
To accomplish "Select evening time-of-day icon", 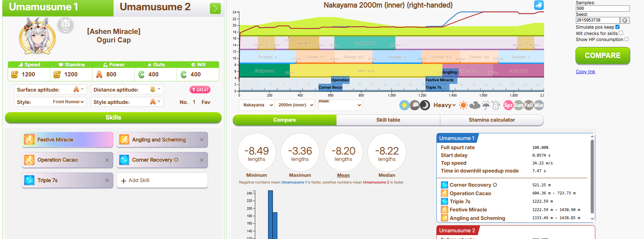I will (415, 105).
